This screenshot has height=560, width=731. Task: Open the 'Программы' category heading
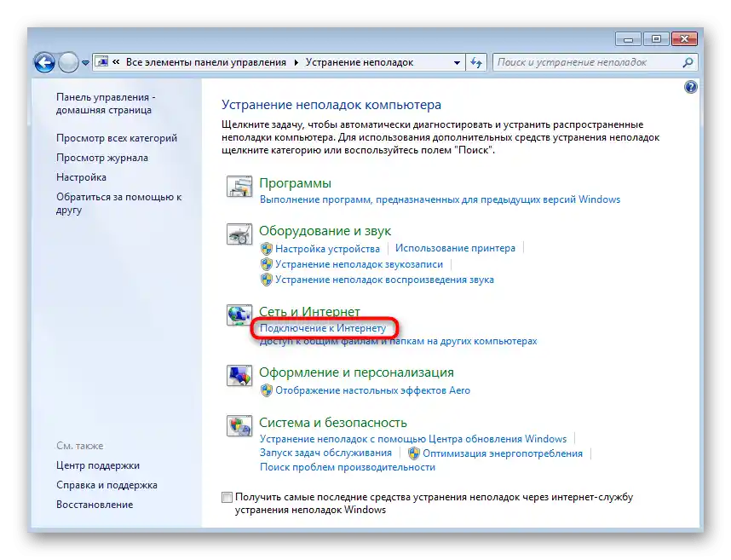click(295, 182)
